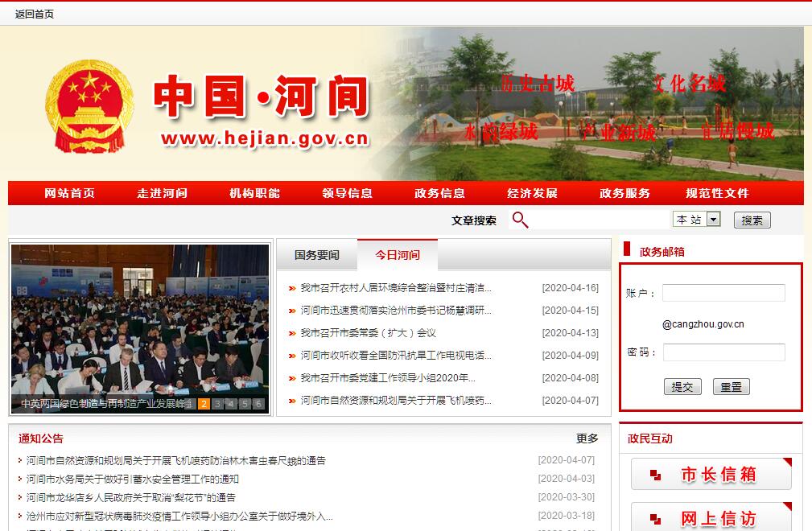Open the 市长信箱 mayor mailbox banner
This screenshot has width=812, height=531.
pyautogui.click(x=711, y=475)
